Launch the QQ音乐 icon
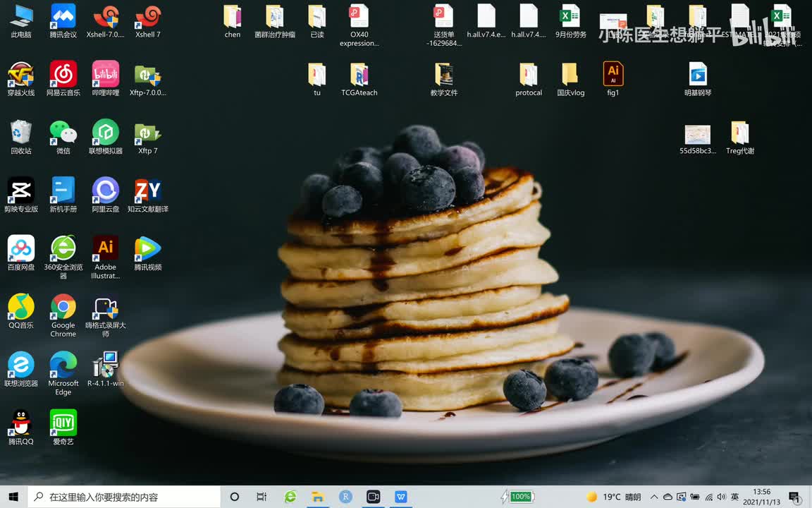Screen dimensions: 812x508 click(20, 312)
